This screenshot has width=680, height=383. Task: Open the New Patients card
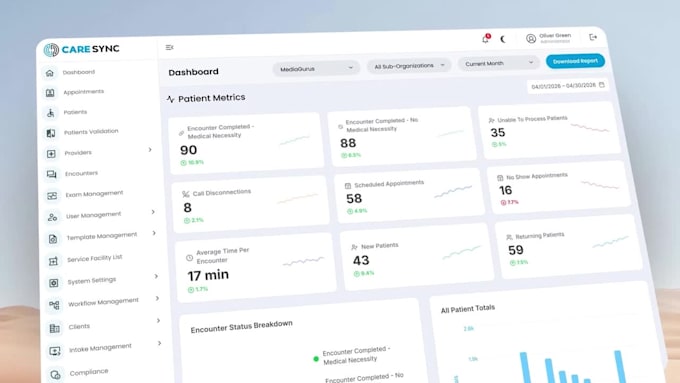417,257
